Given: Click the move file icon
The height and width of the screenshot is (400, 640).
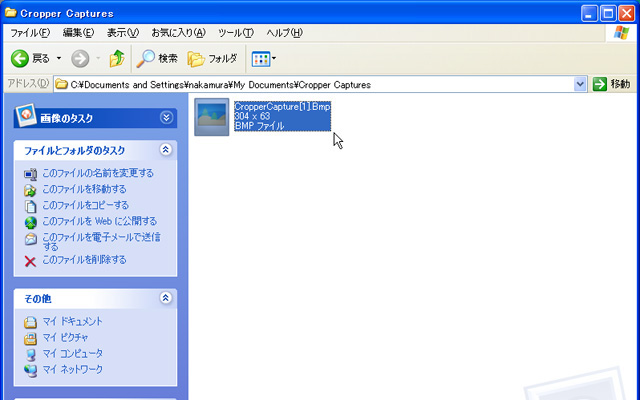Looking at the screenshot, I should point(30,190).
